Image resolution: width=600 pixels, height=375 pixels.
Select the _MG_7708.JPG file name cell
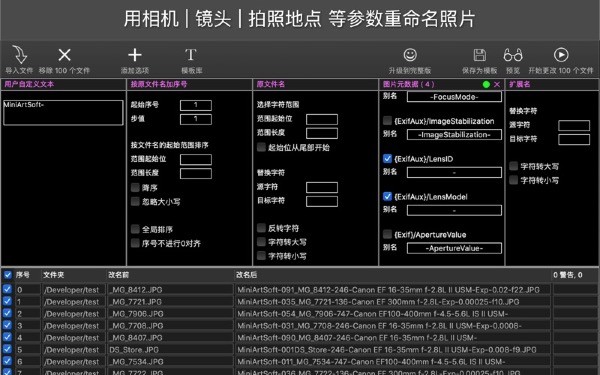click(x=170, y=326)
